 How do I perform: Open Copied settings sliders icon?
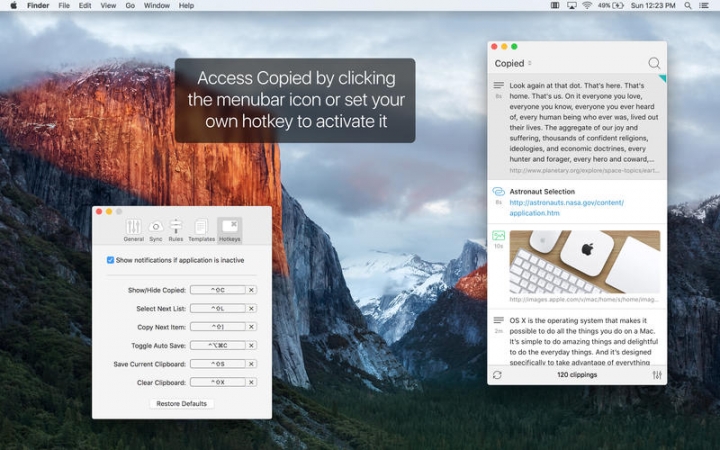click(657, 375)
